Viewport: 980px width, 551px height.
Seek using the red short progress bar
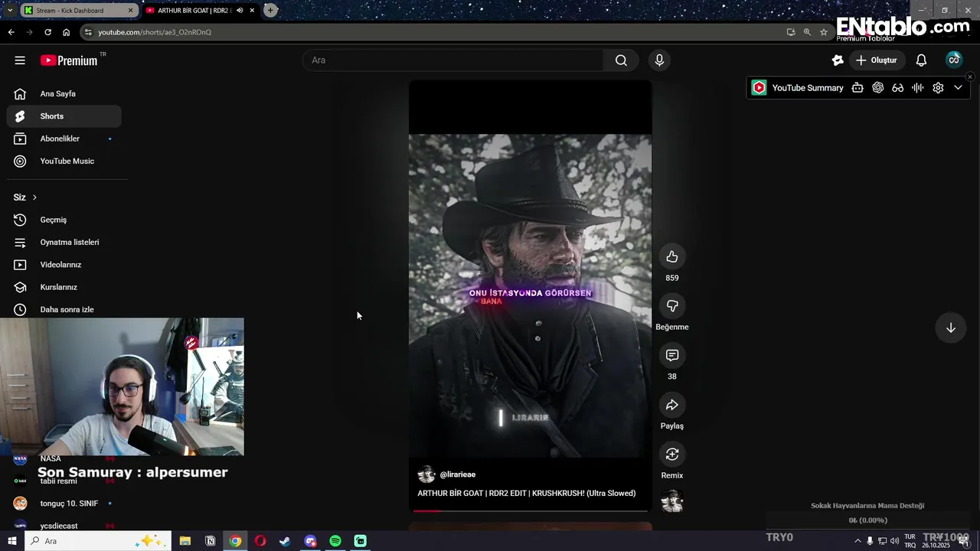(x=530, y=510)
